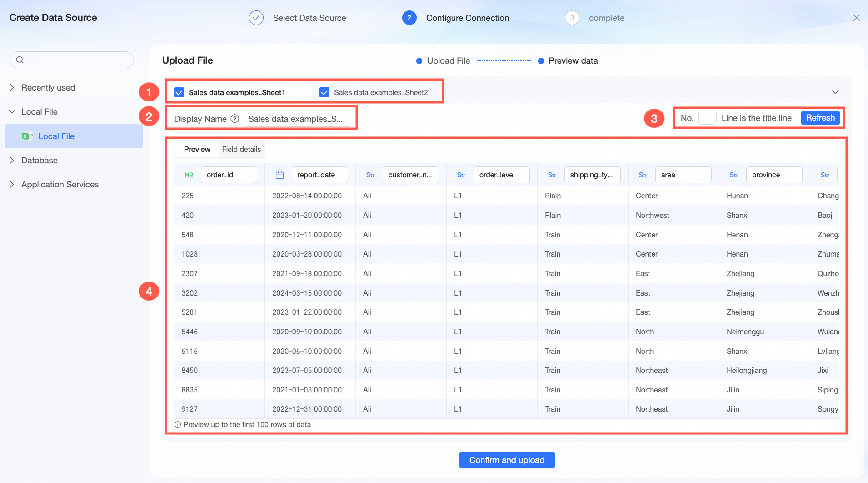Edit the area column name field
This screenshot has width=868, height=483.
click(x=683, y=175)
